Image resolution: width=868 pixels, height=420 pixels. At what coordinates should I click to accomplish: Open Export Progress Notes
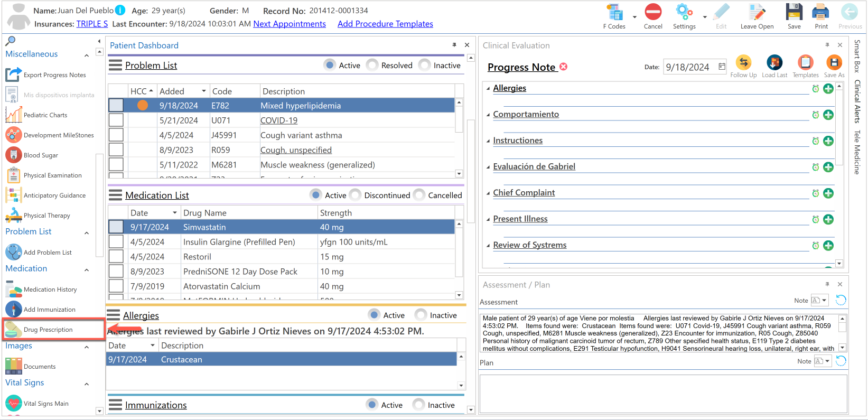(45, 75)
